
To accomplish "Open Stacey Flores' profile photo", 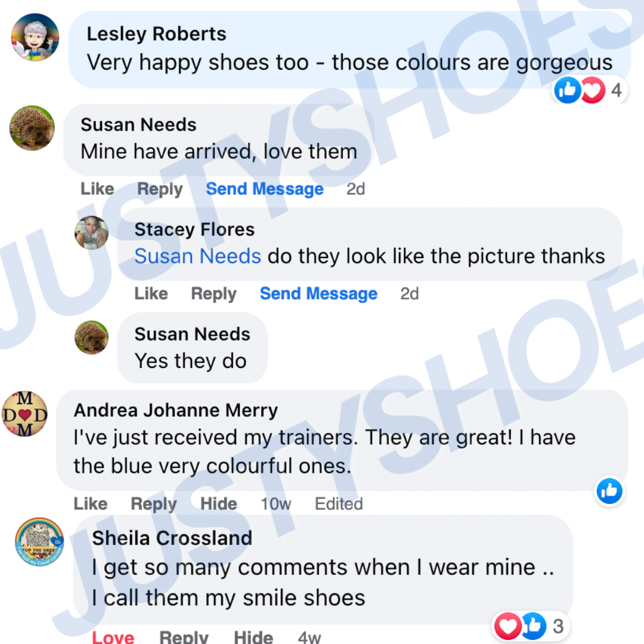I will [x=92, y=233].
